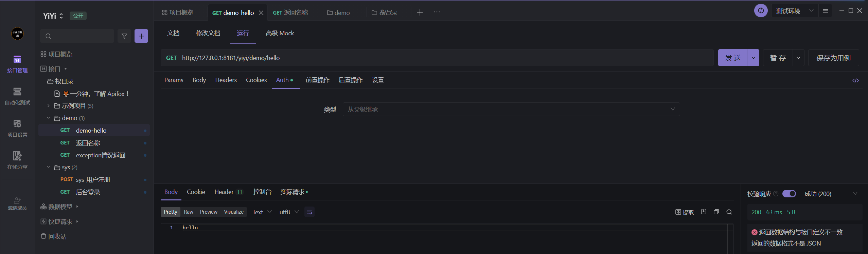
Task: Open the Headers request tab
Action: coord(226,80)
